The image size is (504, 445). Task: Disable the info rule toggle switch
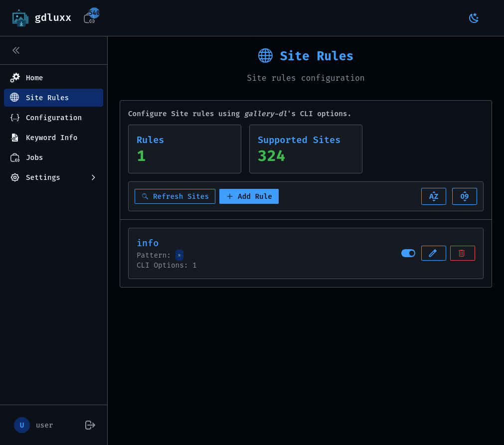pos(408,253)
